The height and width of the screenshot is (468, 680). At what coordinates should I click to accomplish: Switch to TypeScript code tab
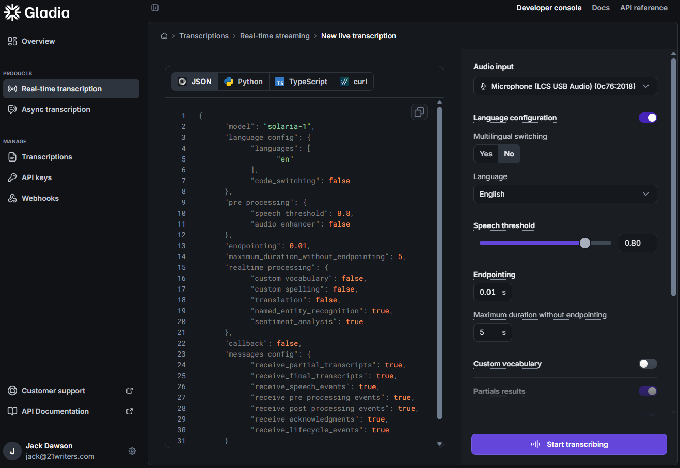point(301,82)
